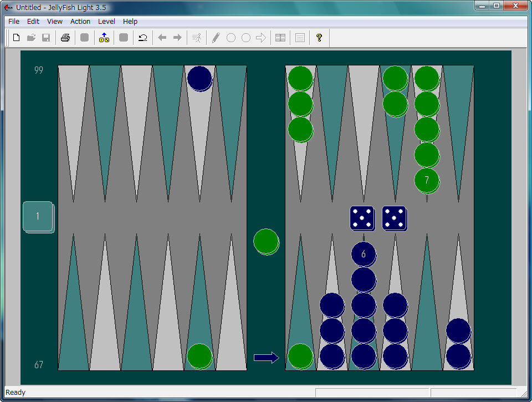Click the Undo curved arrow icon

[x=143, y=38]
